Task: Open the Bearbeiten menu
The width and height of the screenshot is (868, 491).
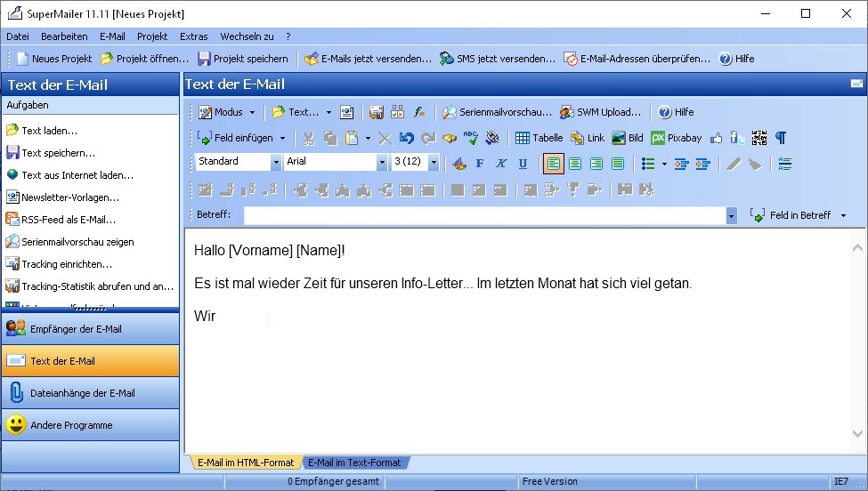Action: coord(64,36)
